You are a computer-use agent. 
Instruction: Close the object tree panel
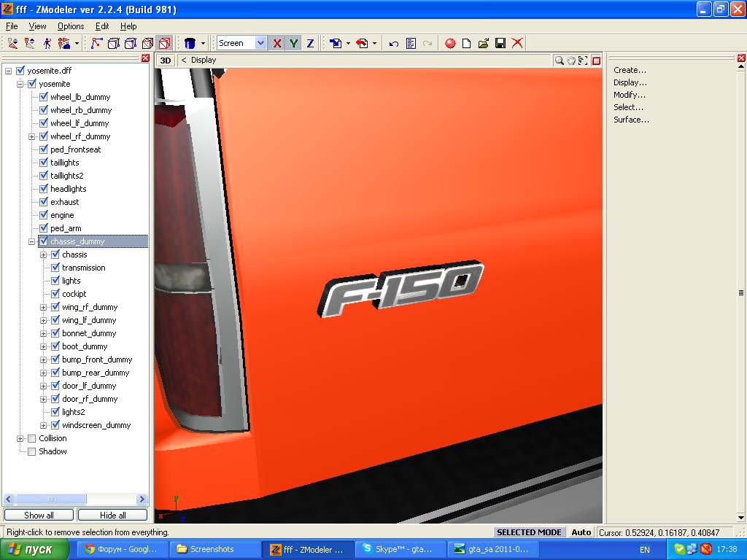click(x=145, y=58)
